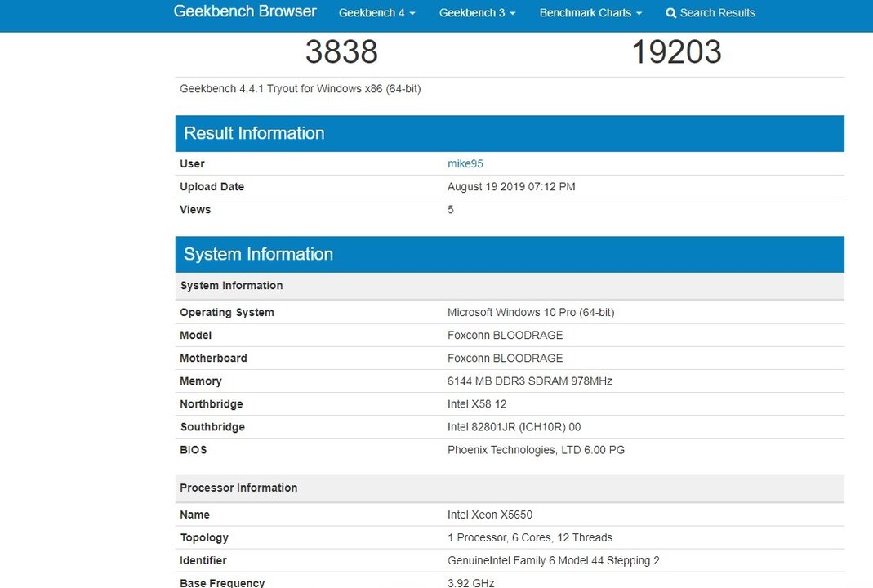Expand the Geekbench 4 dropdown menu

[x=377, y=13]
